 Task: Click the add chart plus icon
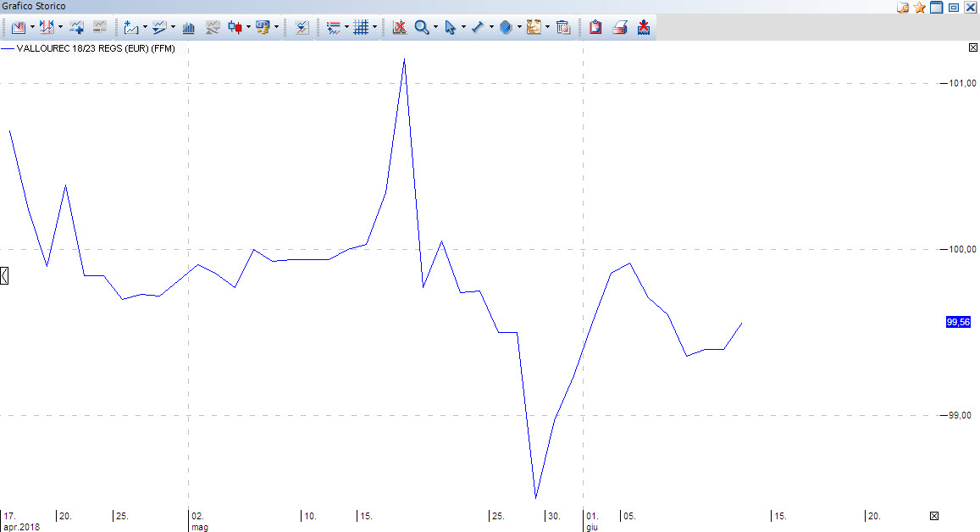coord(76,27)
